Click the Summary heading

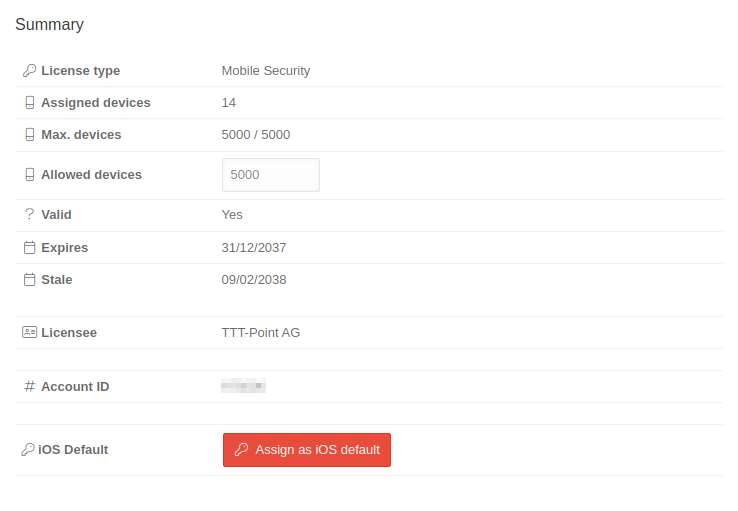point(49,25)
